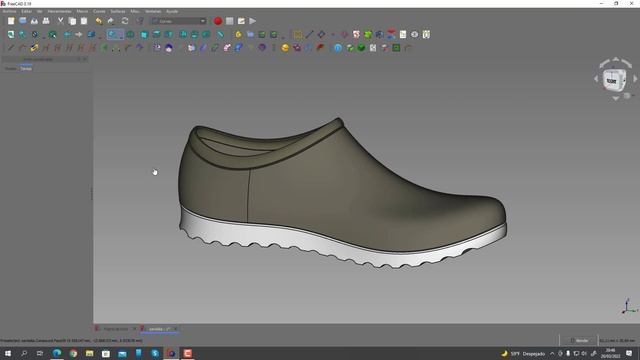
Task: Rotate view left with cube left arrow
Action: pyautogui.click(x=596, y=79)
